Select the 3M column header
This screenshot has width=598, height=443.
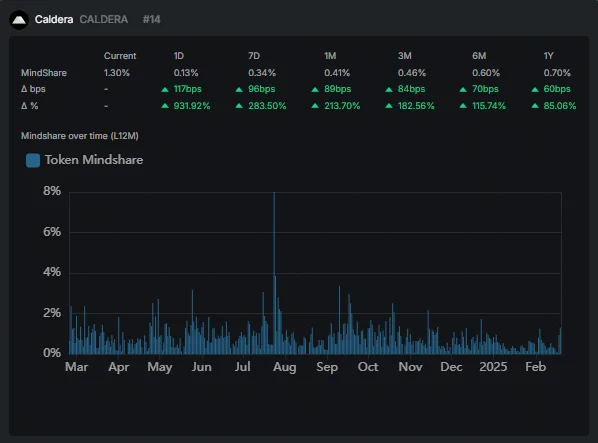[404, 56]
